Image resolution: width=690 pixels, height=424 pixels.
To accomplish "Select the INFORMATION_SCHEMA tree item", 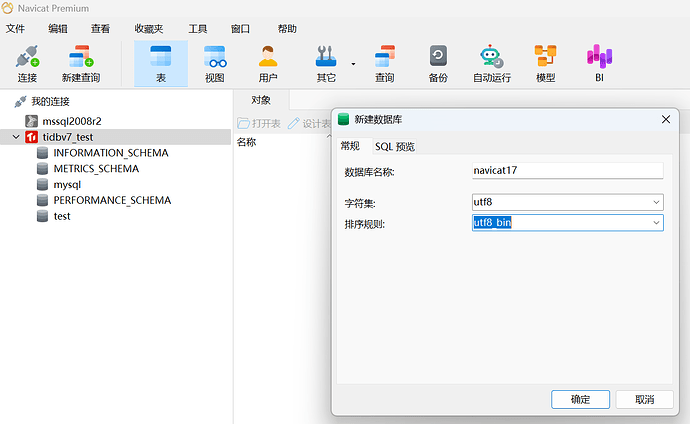I will click(x=111, y=153).
